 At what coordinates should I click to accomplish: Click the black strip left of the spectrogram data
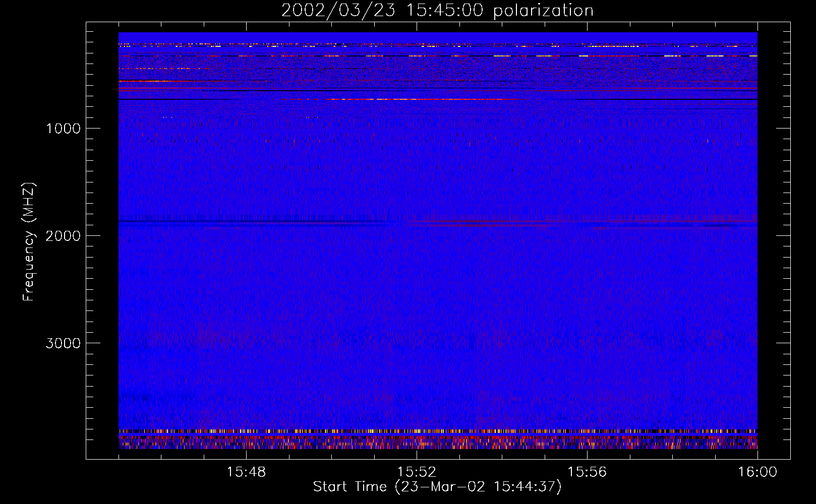[x=102, y=242]
